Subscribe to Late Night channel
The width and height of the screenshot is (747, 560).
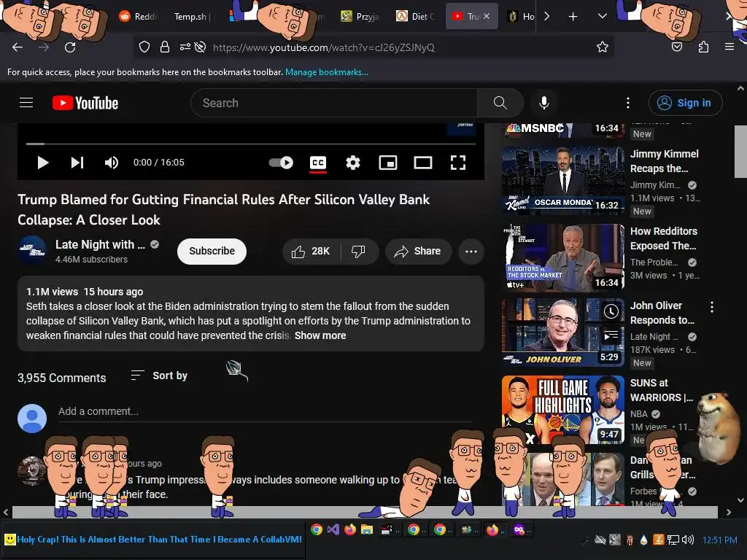click(x=212, y=251)
